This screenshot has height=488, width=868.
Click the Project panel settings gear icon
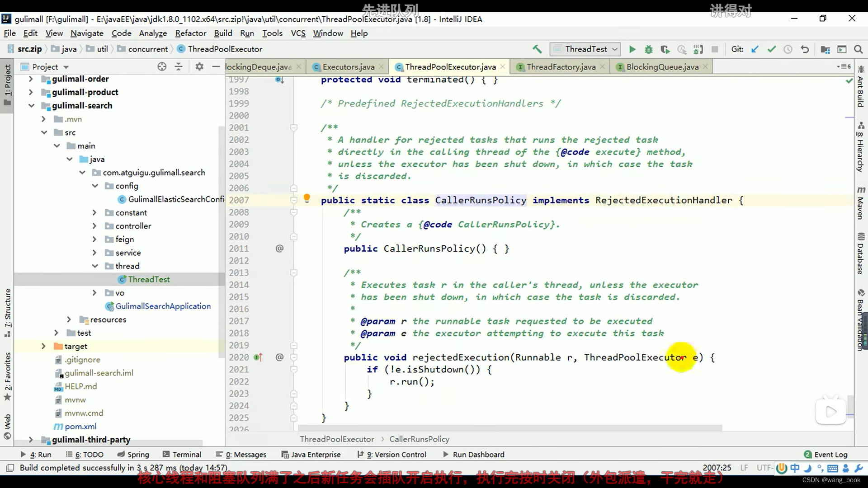coord(200,66)
